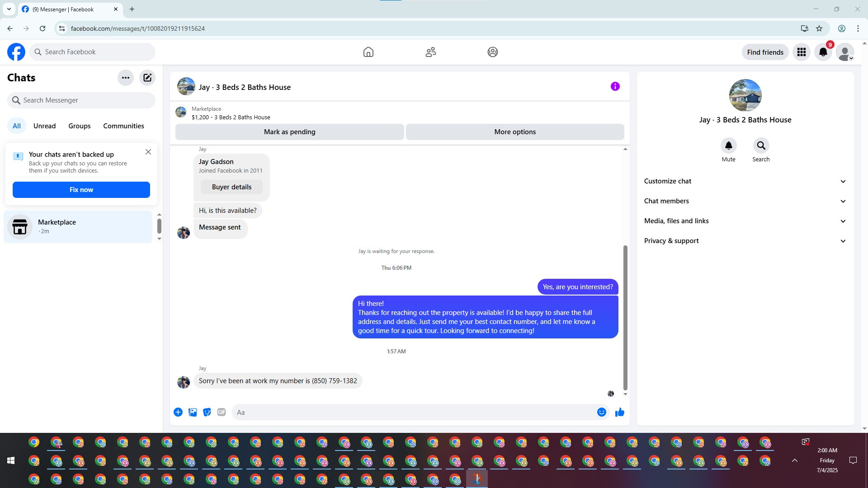Open emoji picker in message box

(x=601, y=412)
